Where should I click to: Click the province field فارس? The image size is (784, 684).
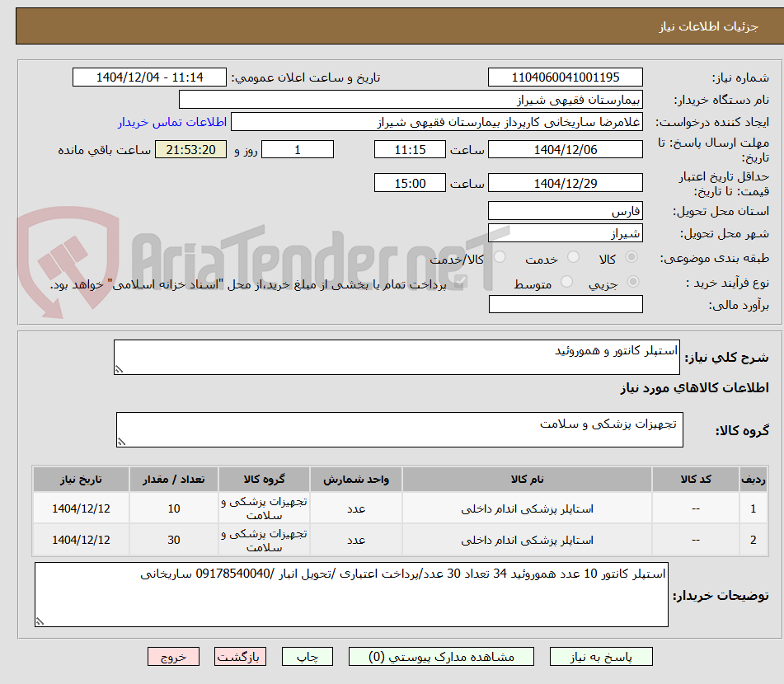pos(565,211)
